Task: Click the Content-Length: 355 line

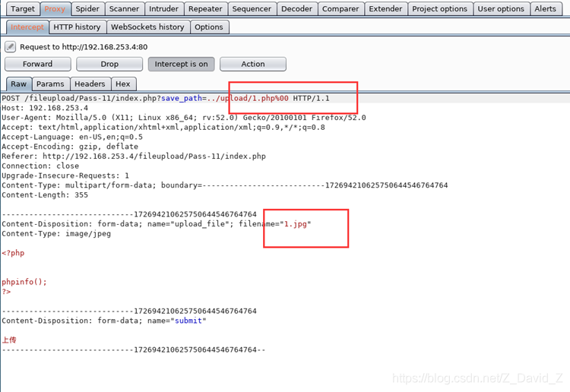Action: point(45,195)
